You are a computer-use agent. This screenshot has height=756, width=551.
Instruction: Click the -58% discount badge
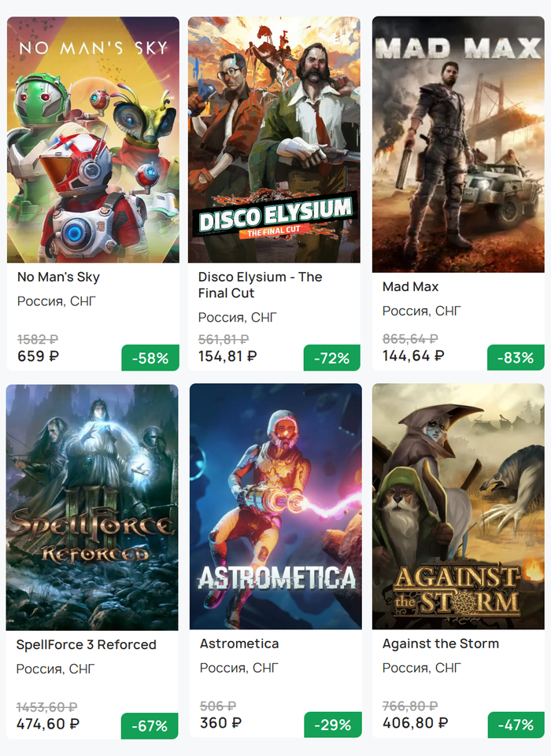(x=150, y=358)
